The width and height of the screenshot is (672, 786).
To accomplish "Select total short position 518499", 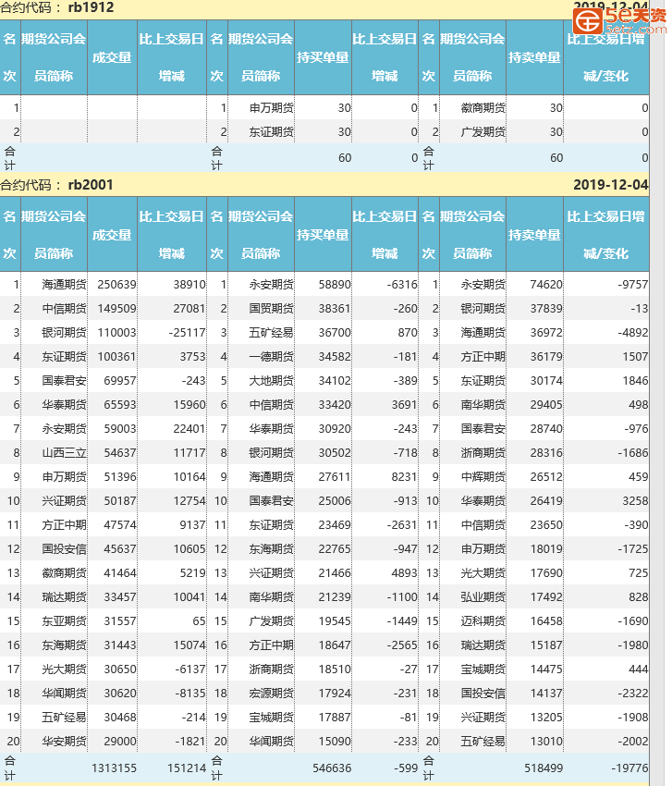I will coord(544,768).
